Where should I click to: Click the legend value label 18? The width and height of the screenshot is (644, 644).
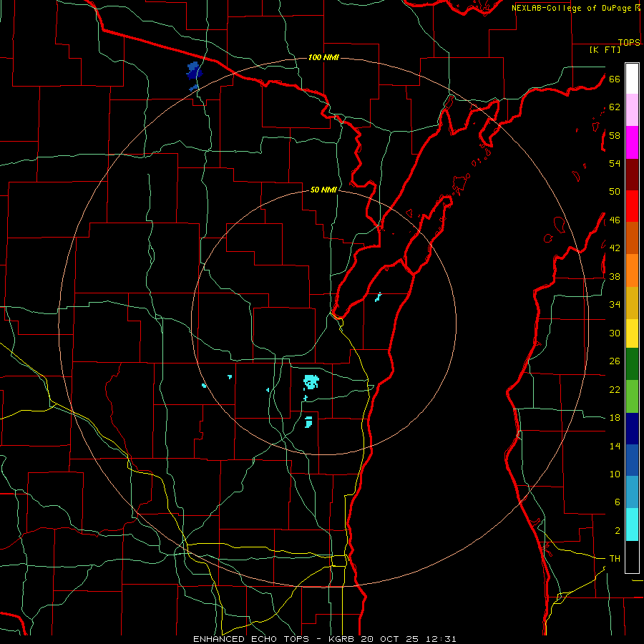click(x=615, y=418)
